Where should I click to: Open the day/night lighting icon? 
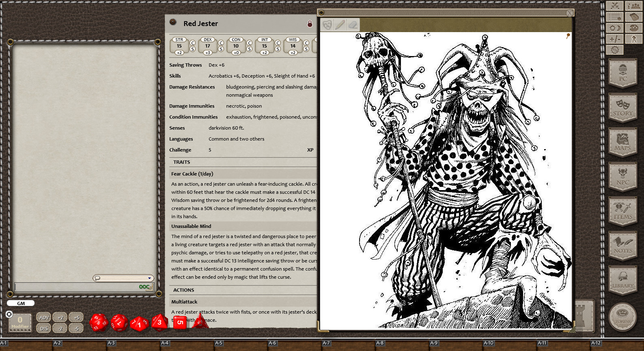pyautogui.click(x=614, y=28)
